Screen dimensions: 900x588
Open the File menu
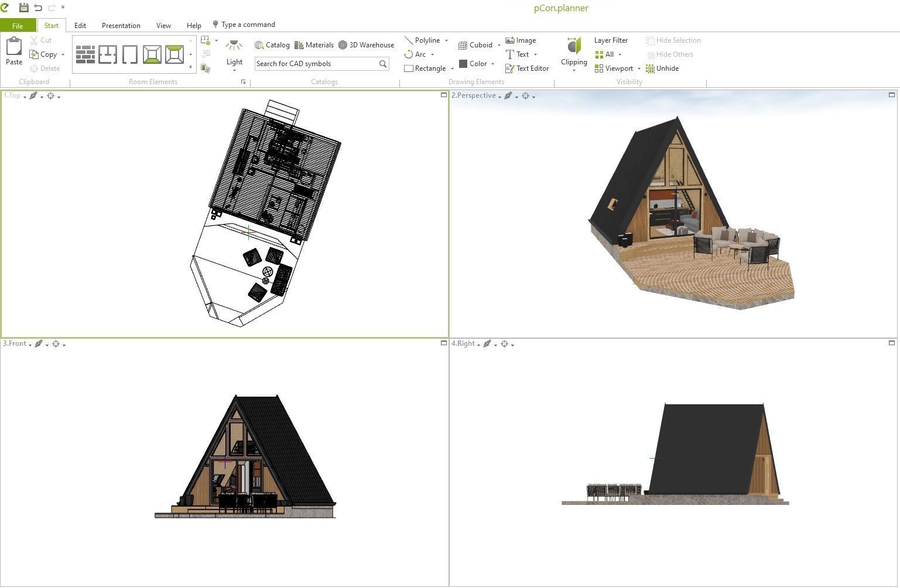(18, 26)
